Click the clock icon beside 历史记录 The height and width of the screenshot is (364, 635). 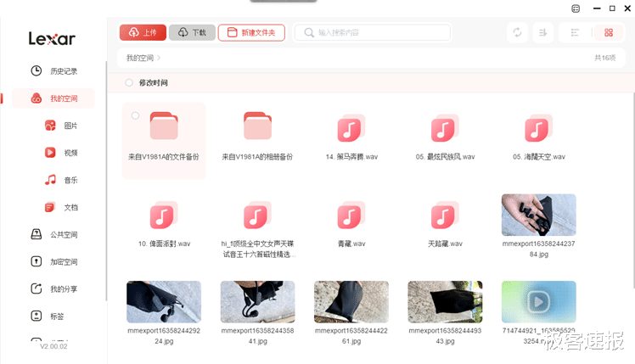point(36,71)
